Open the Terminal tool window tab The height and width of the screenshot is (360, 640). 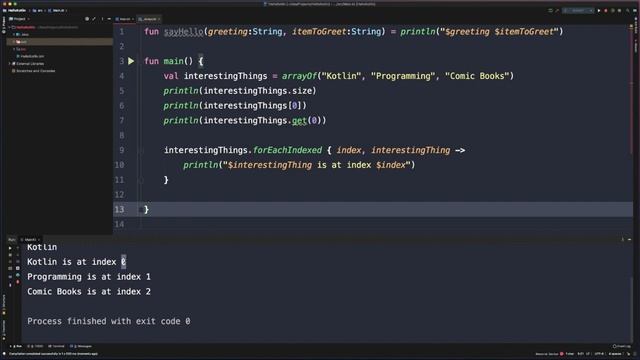click(56, 346)
